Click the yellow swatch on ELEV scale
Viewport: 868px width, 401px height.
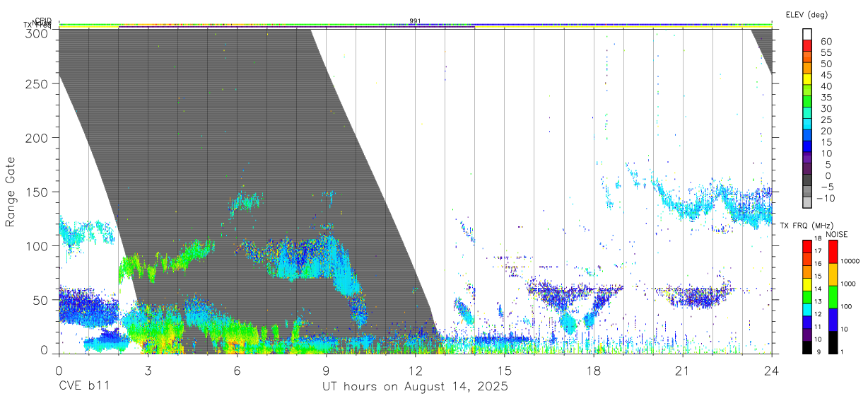point(809,81)
